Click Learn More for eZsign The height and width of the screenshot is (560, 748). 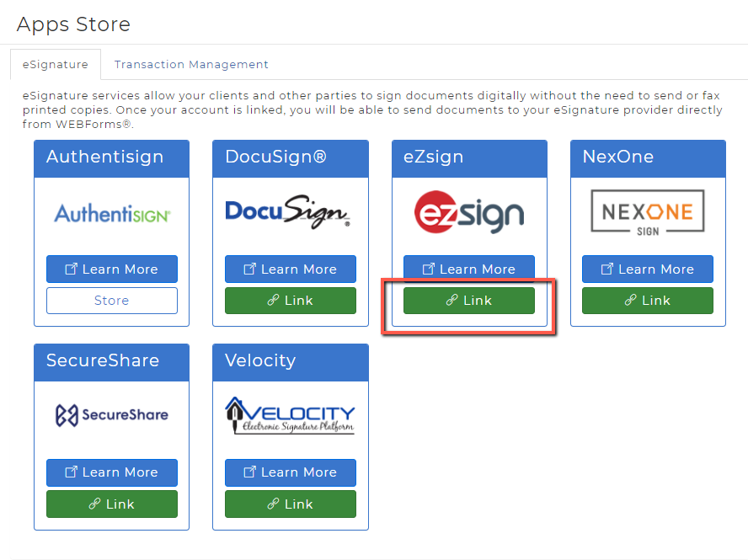pos(469,268)
